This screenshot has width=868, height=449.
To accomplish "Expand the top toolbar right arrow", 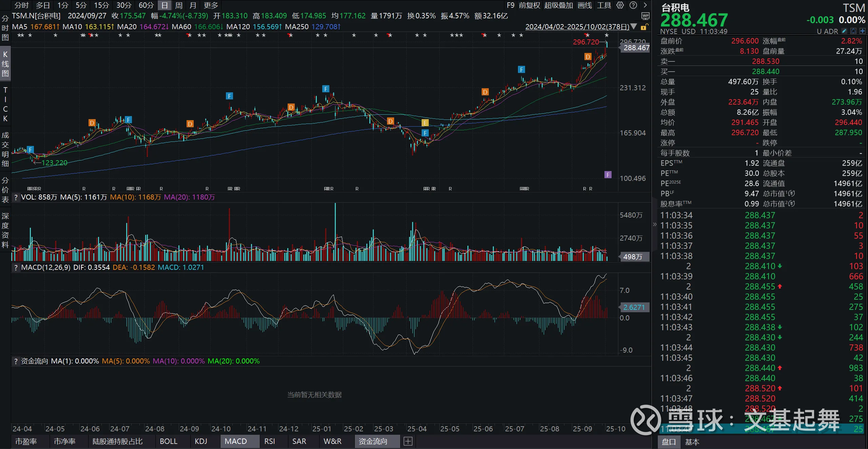I will 645,5.
